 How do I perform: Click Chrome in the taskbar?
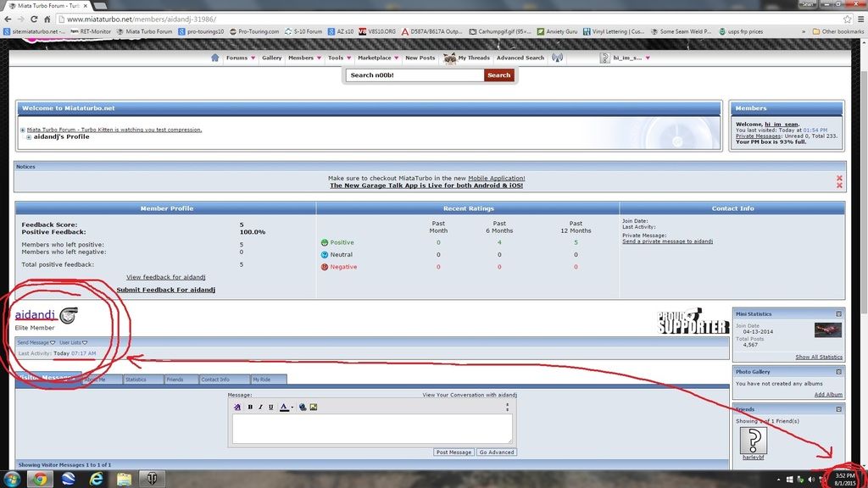39,479
